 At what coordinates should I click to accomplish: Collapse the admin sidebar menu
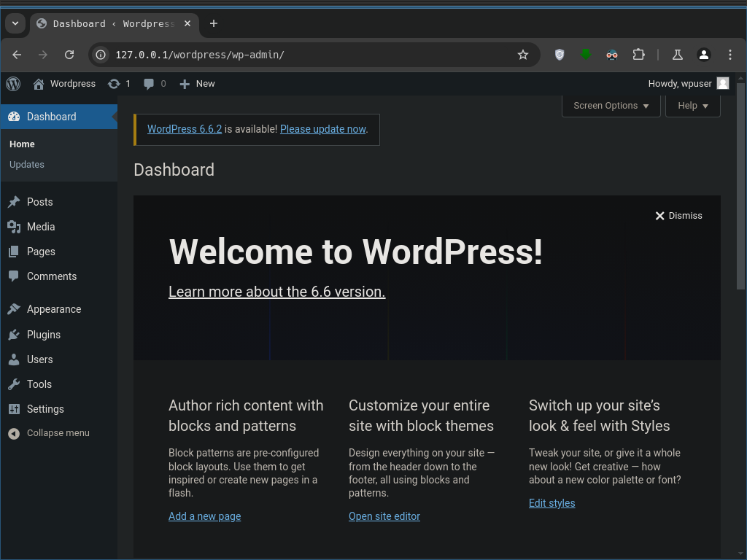click(50, 433)
